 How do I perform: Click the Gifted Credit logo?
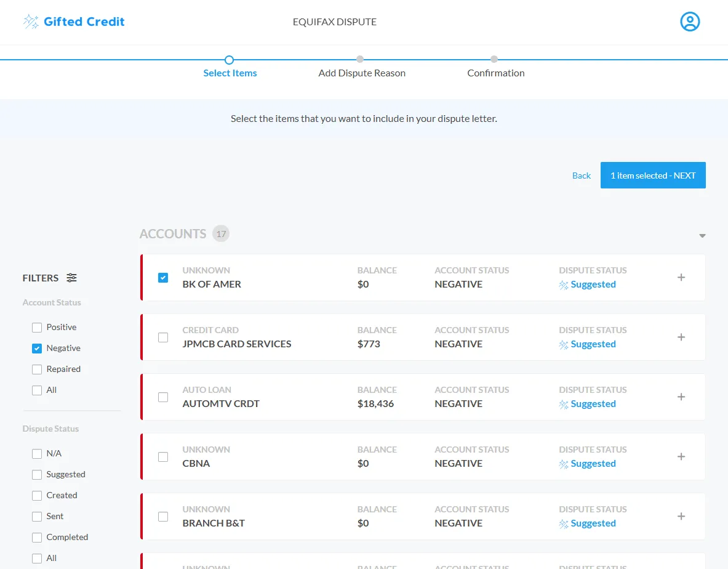pos(74,22)
